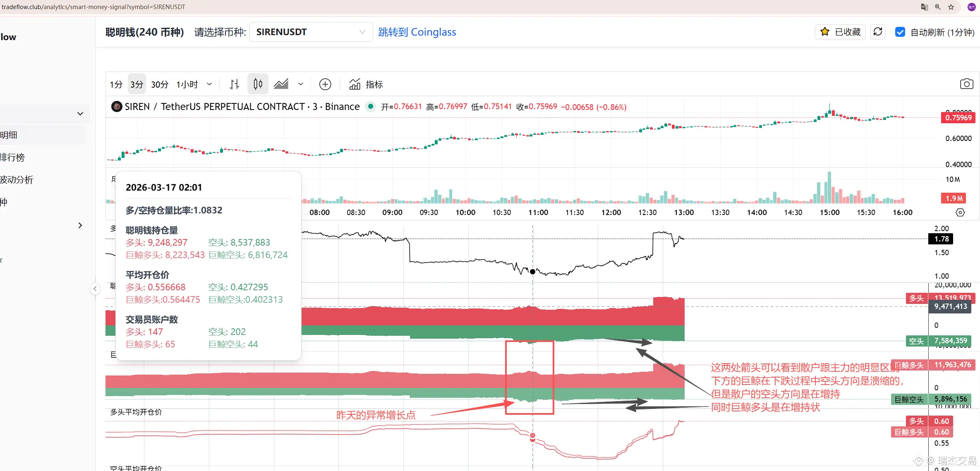Click the browser bookmark star icon
This screenshot has width=980, height=471.
[x=951, y=7]
